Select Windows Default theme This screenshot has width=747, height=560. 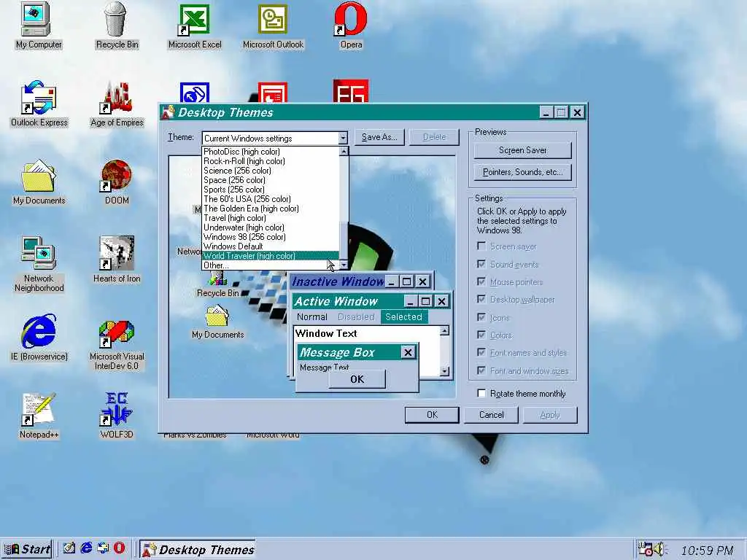[x=270, y=246]
